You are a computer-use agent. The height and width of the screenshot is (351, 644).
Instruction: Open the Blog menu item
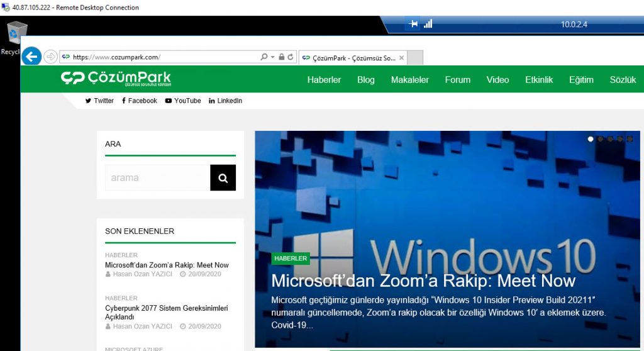[x=365, y=80]
